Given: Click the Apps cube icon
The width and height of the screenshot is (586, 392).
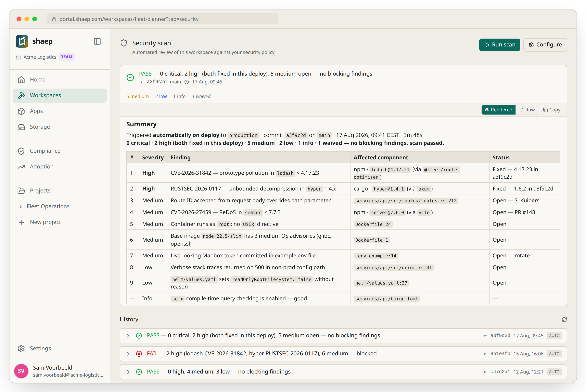Looking at the screenshot, I should [x=21, y=111].
